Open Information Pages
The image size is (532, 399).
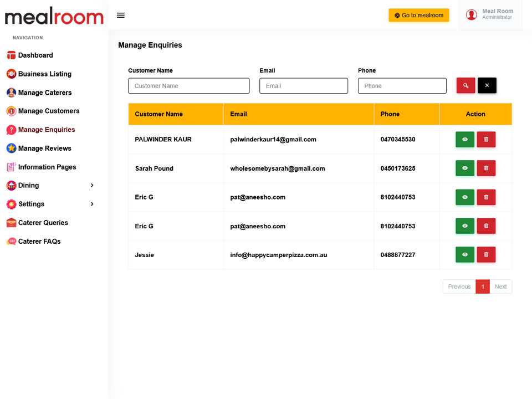tap(47, 167)
